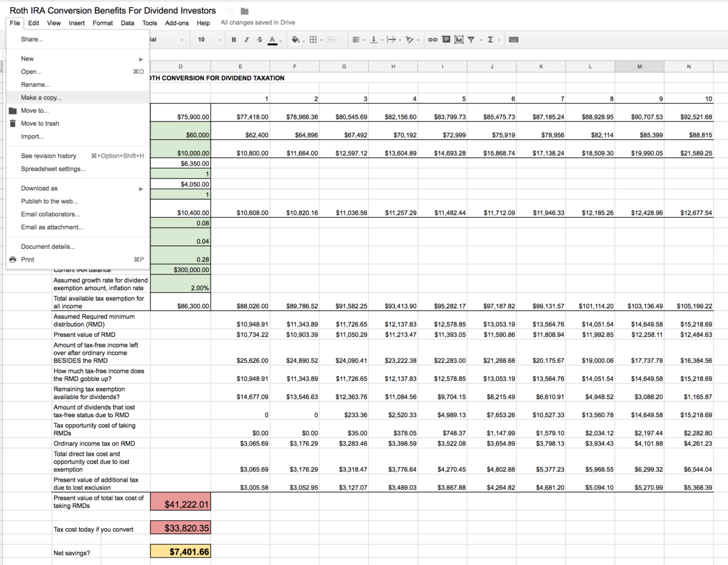Apply italic formatting

pos(247,40)
